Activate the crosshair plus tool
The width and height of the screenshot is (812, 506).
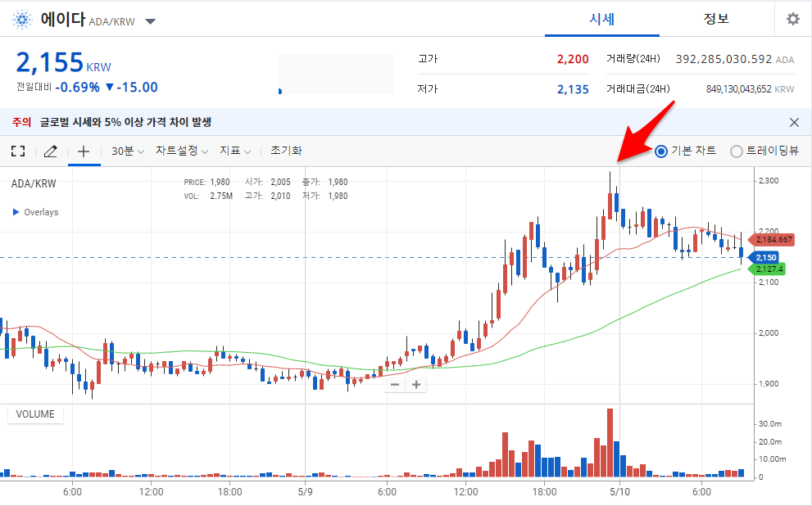coord(84,151)
